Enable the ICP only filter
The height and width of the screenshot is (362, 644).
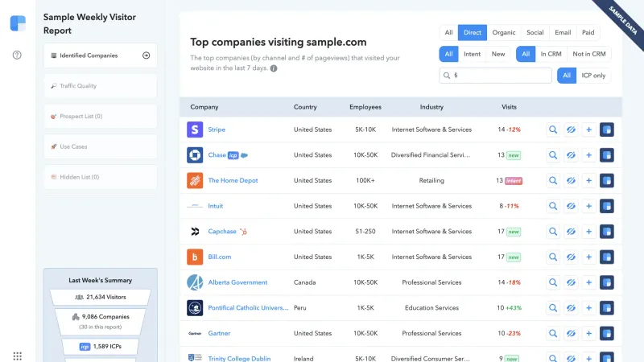pyautogui.click(x=593, y=76)
